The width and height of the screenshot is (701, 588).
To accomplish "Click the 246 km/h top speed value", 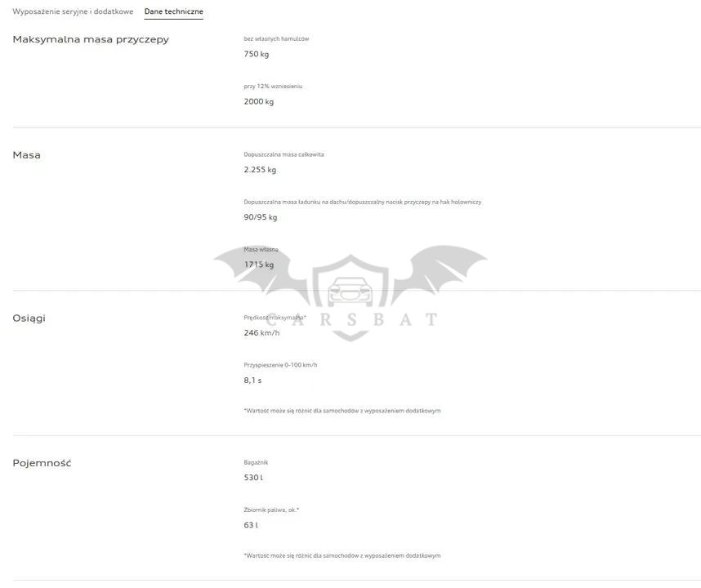I will click(x=261, y=333).
